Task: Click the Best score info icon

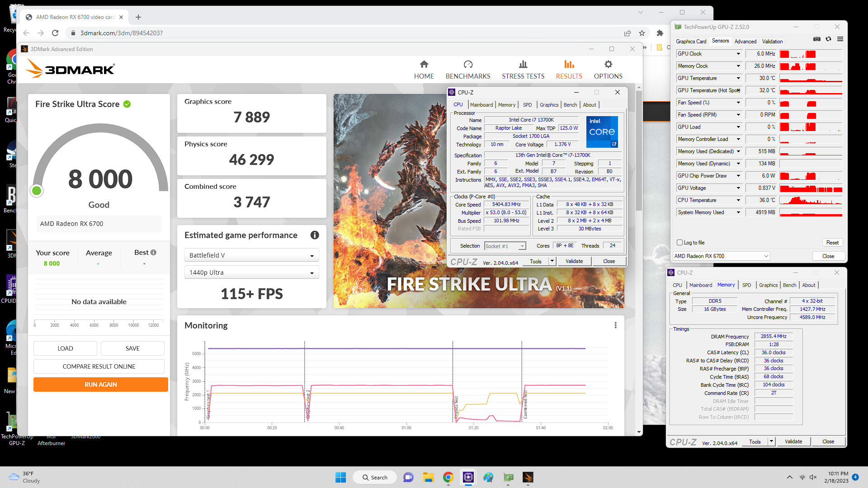Action: [x=154, y=253]
